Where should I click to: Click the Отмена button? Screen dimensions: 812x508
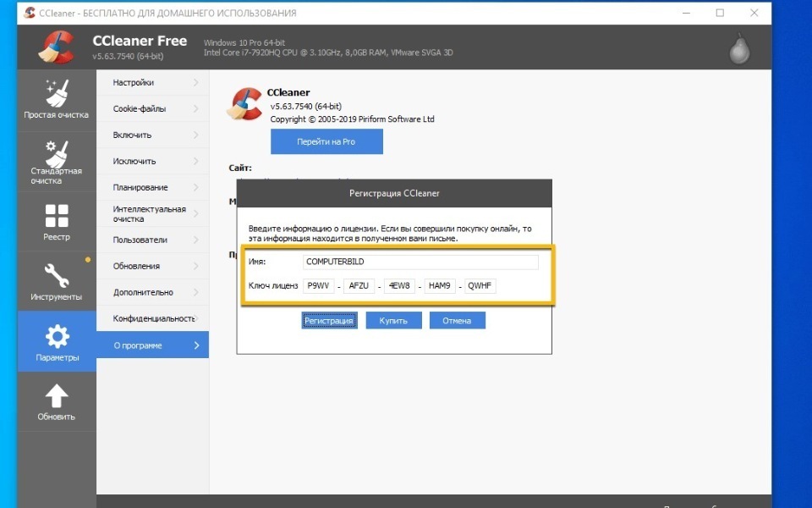458,320
